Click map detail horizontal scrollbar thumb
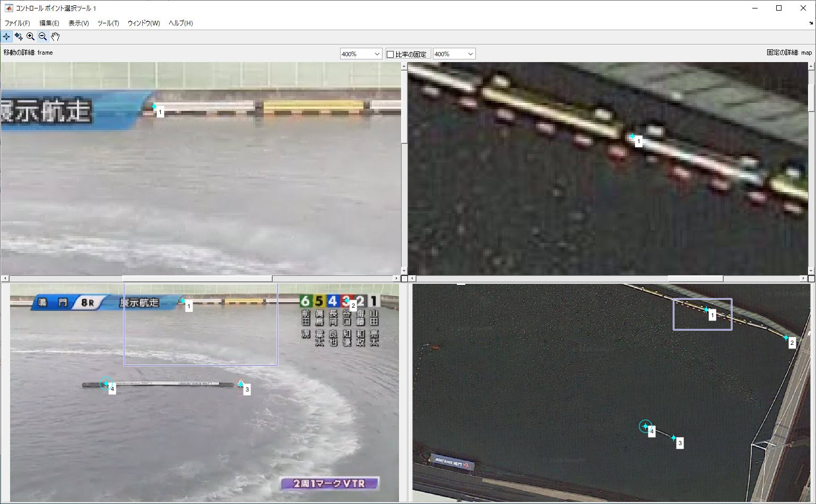 (696, 278)
